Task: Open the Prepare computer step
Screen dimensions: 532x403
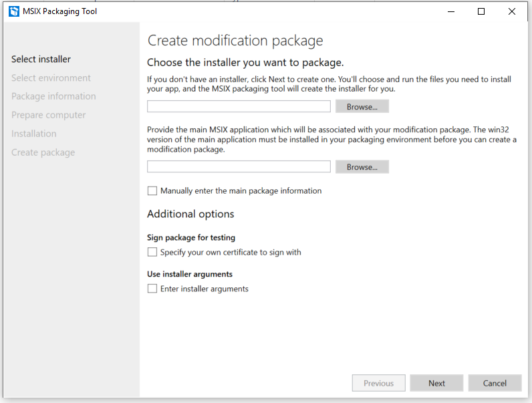Action: (x=49, y=115)
